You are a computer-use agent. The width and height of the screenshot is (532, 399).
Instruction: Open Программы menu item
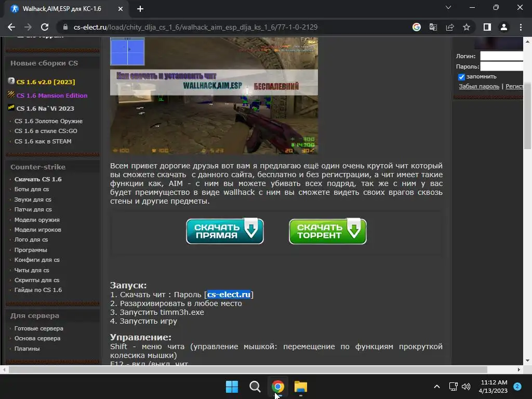[31, 250]
